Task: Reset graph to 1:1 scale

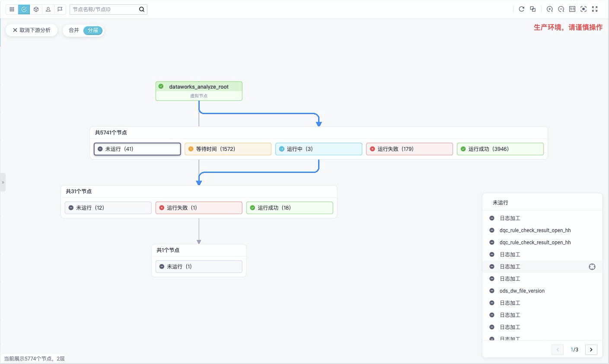Action: click(x=572, y=9)
